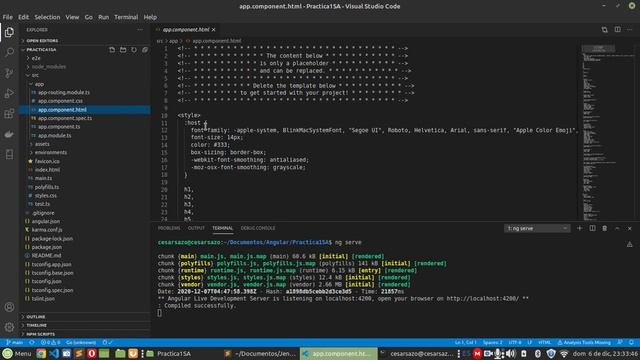Open the Source Control view
The image size is (640, 360).
click(9, 73)
